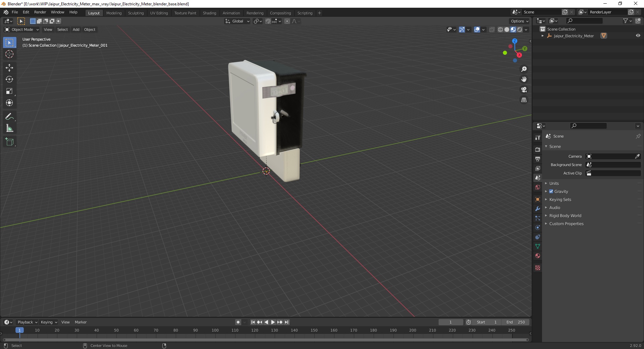Open the Render menu
644x349 pixels.
[40, 12]
